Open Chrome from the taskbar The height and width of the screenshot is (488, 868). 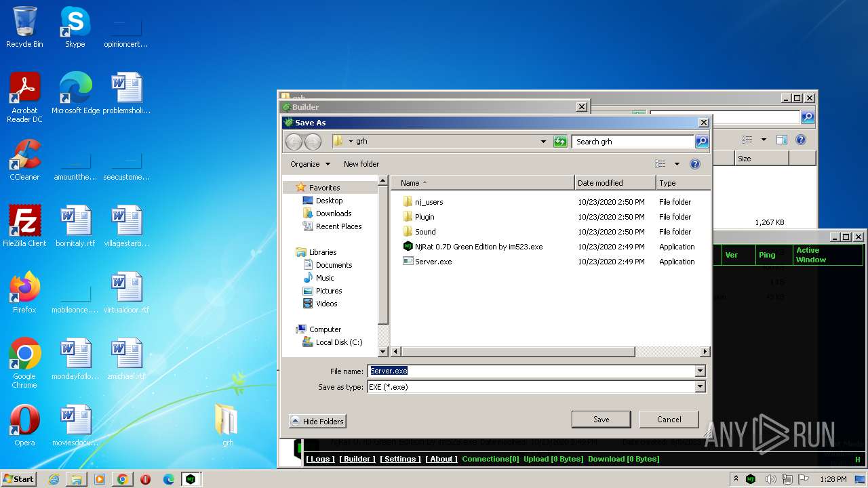(x=123, y=479)
